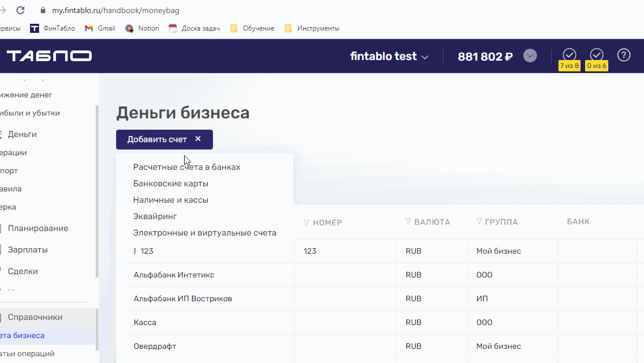Click the ТАБЛО logo
The height and width of the screenshot is (363, 644).
pyautogui.click(x=49, y=56)
